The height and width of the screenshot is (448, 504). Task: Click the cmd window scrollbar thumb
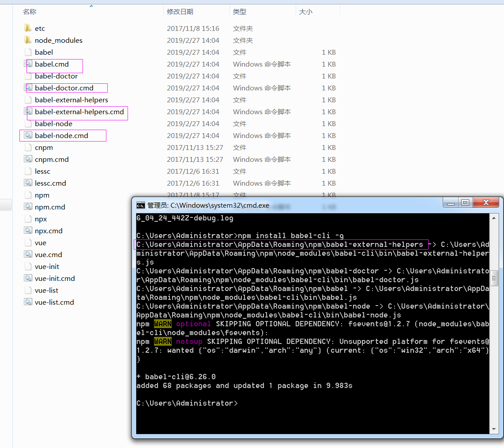coord(494,278)
